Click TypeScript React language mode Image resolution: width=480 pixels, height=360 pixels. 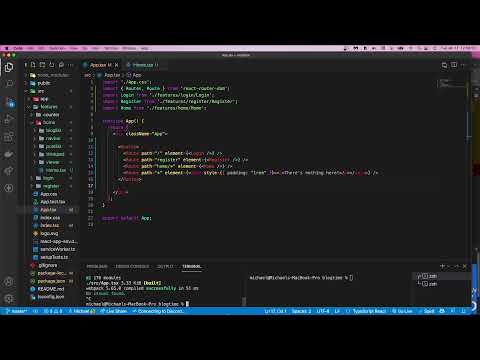tap(369, 311)
